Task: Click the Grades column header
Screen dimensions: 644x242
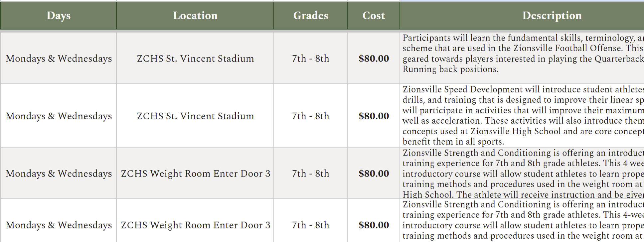Action: pos(310,16)
